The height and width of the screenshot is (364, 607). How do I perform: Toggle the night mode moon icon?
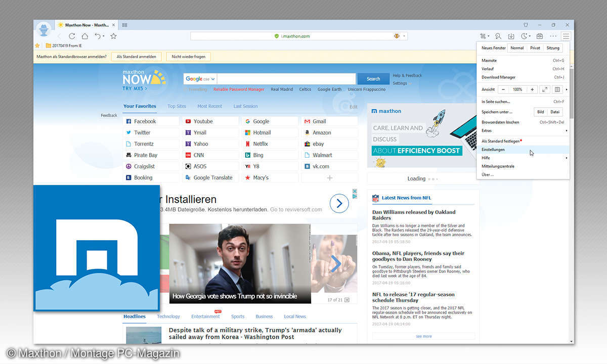point(524,36)
